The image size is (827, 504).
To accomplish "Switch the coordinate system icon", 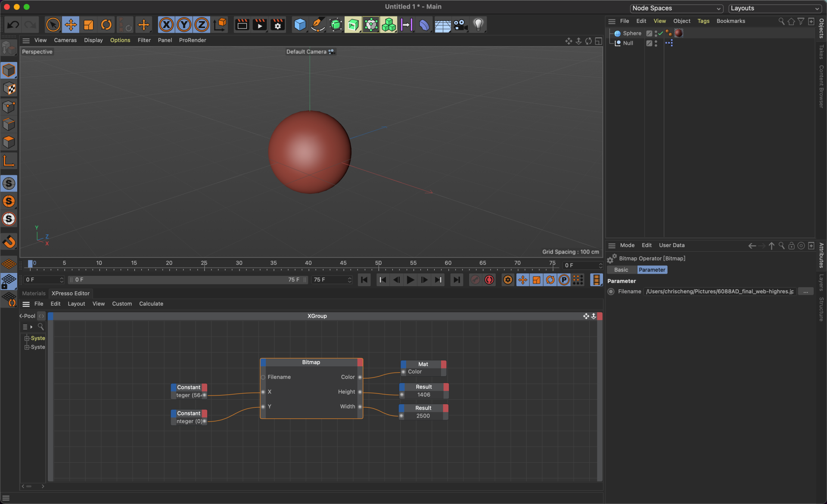I will coord(220,25).
